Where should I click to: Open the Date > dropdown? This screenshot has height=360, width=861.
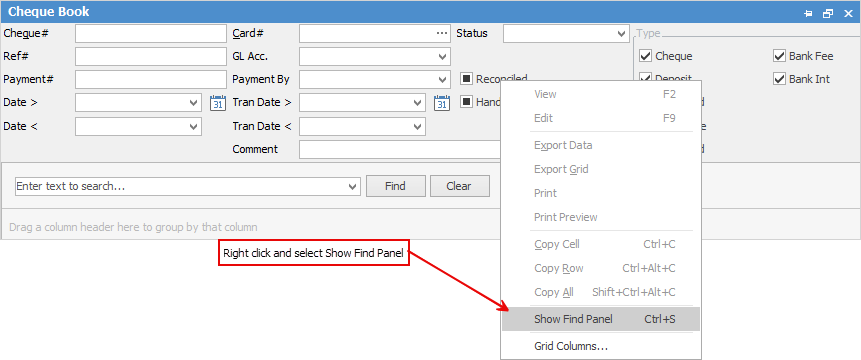[x=193, y=103]
